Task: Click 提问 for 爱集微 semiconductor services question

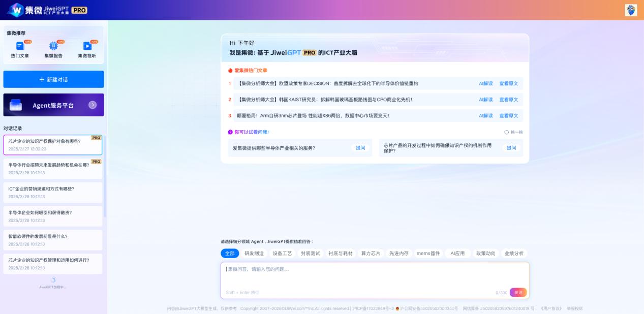Action: pyautogui.click(x=360, y=148)
